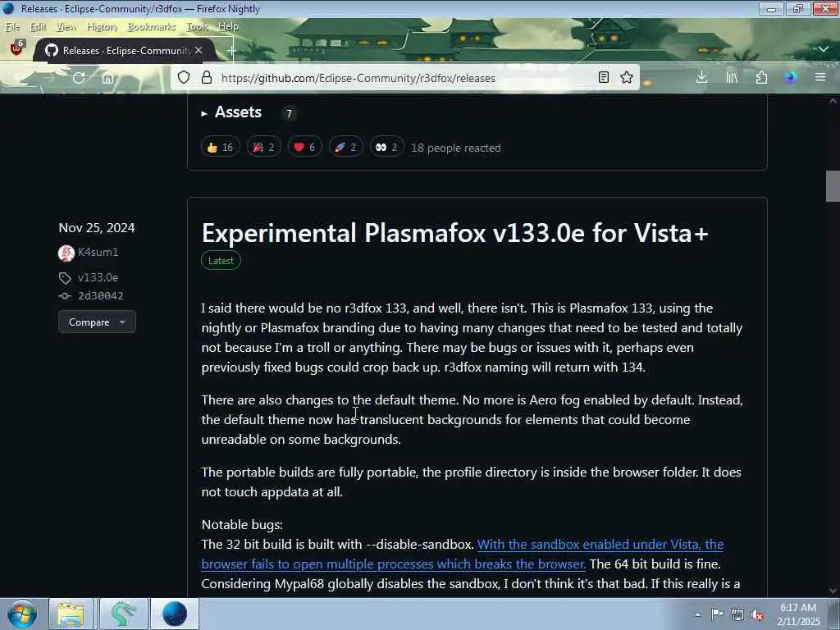
Task: Open K4sum1 author profile link
Action: click(98, 252)
